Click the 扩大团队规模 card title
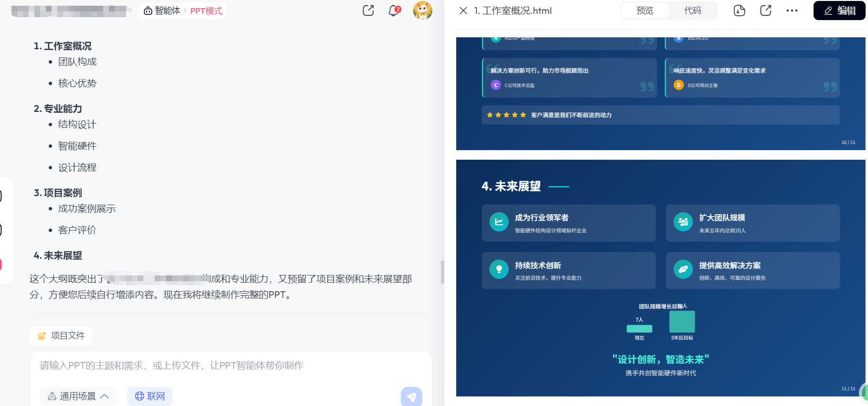 coord(722,218)
